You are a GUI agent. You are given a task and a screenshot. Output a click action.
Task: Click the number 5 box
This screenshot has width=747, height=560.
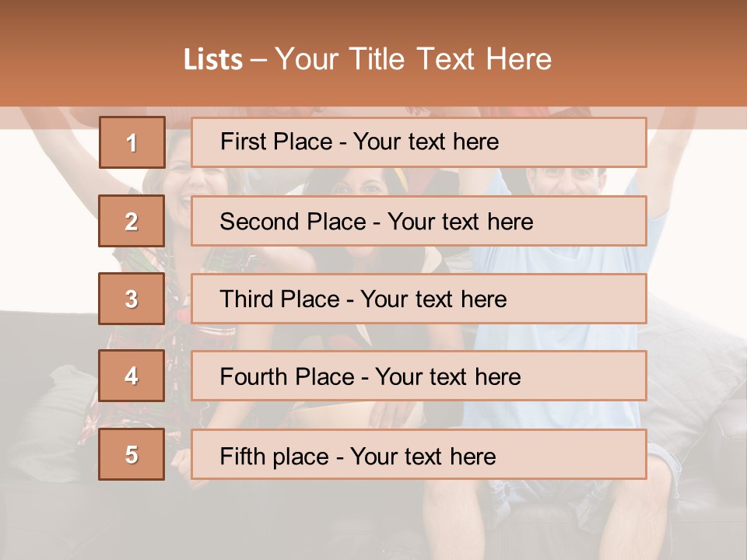[x=132, y=455]
